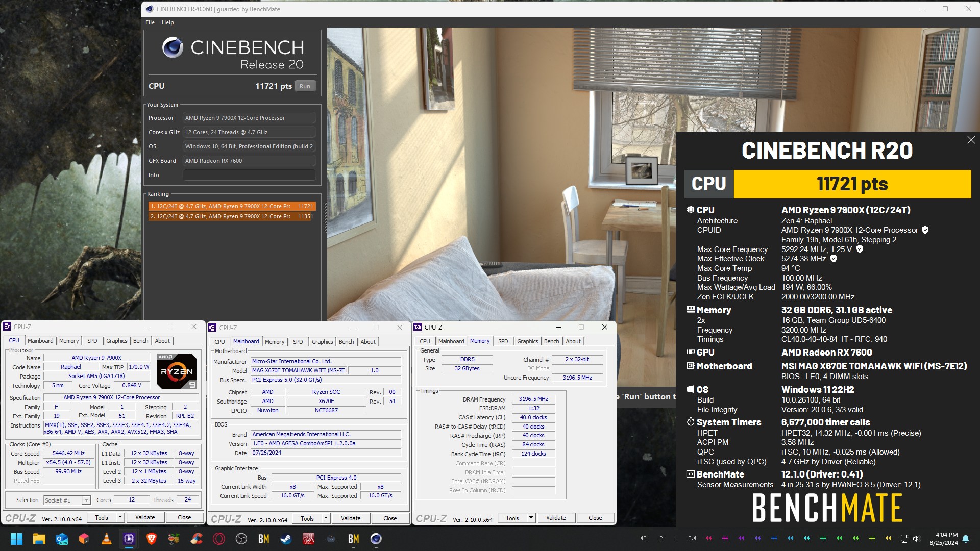Click the shield icon next to CPUID processor name
Viewport: 980px width, 551px height.
click(925, 230)
